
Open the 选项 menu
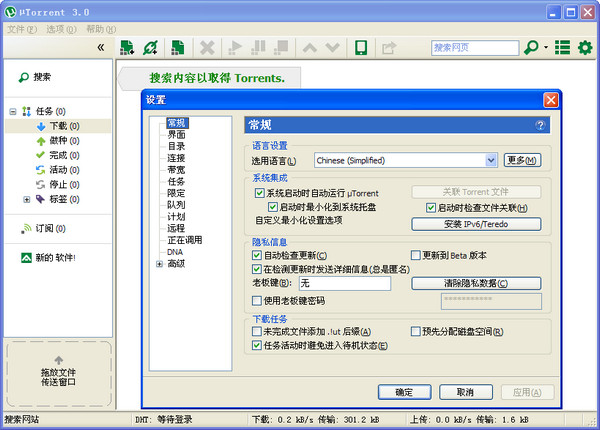pyautogui.click(x=62, y=29)
